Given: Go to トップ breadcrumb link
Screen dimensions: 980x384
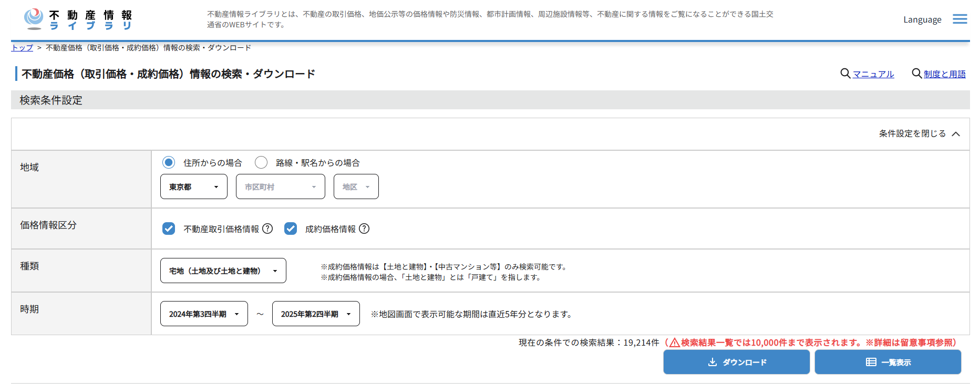Looking at the screenshot, I should point(22,48).
